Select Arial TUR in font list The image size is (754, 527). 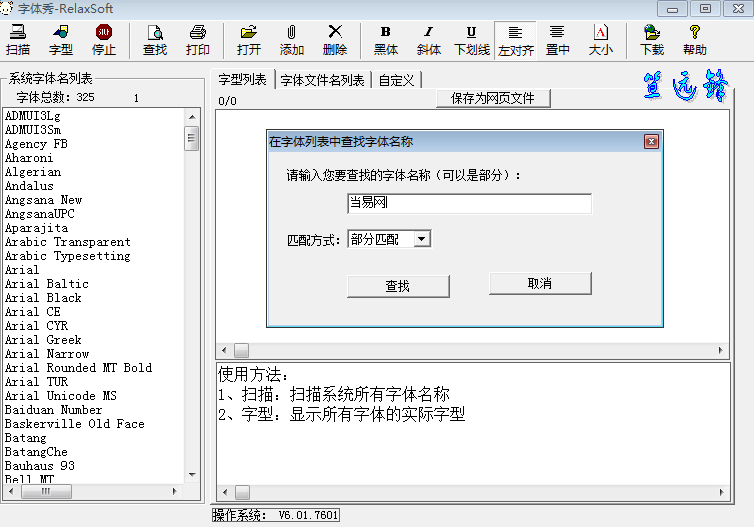click(36, 381)
